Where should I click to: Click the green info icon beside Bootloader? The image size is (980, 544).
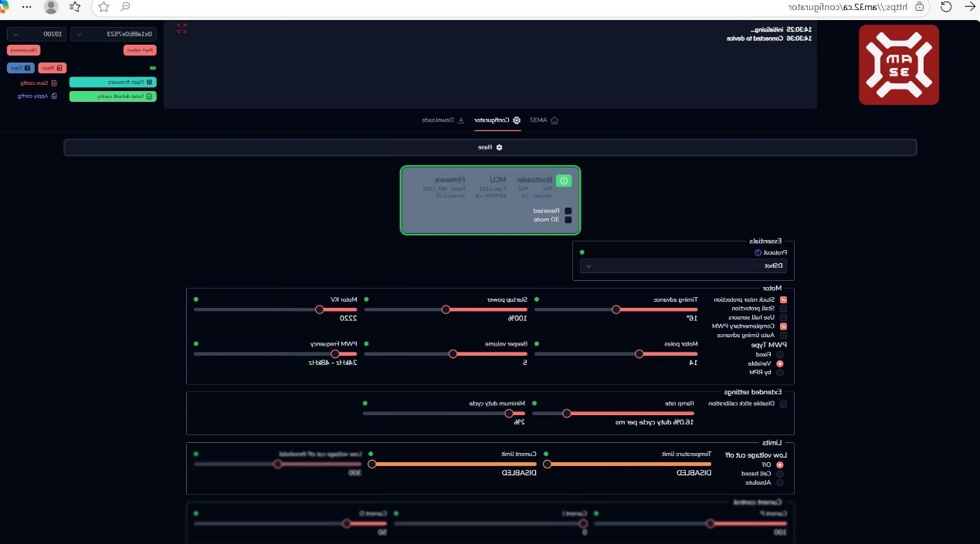564,181
